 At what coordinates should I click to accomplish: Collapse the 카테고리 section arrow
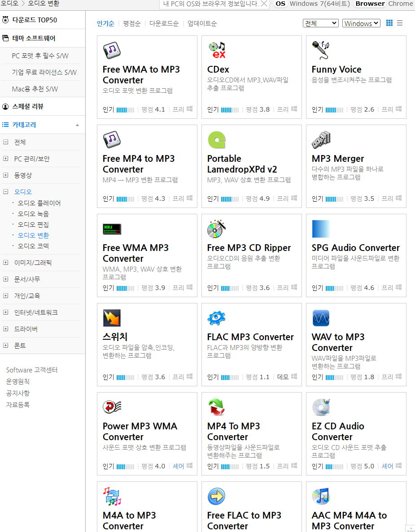click(78, 125)
